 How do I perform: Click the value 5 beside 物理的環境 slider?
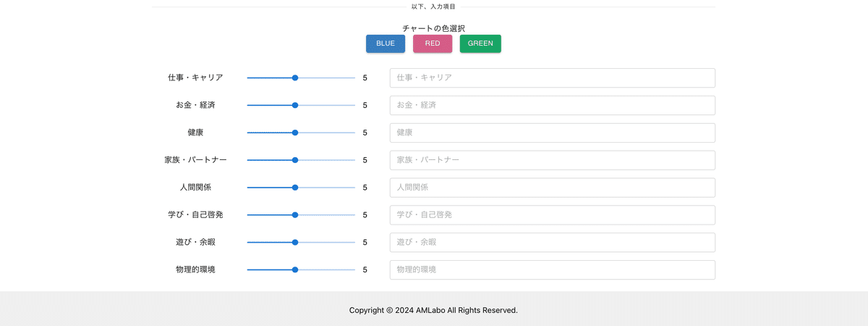365,269
